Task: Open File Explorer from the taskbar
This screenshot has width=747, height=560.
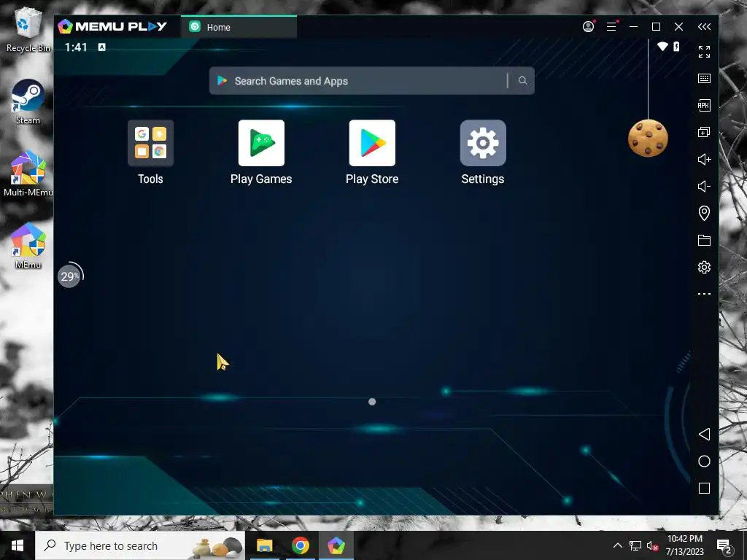Action: pos(264,545)
